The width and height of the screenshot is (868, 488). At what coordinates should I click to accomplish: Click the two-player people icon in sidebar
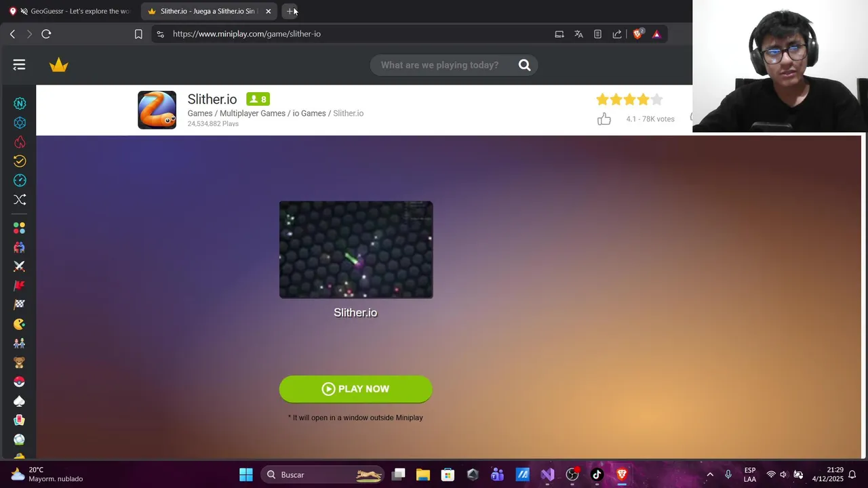(x=19, y=247)
